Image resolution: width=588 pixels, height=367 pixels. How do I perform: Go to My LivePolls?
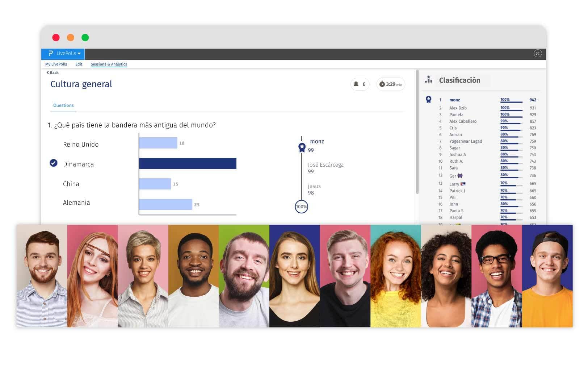click(x=56, y=64)
